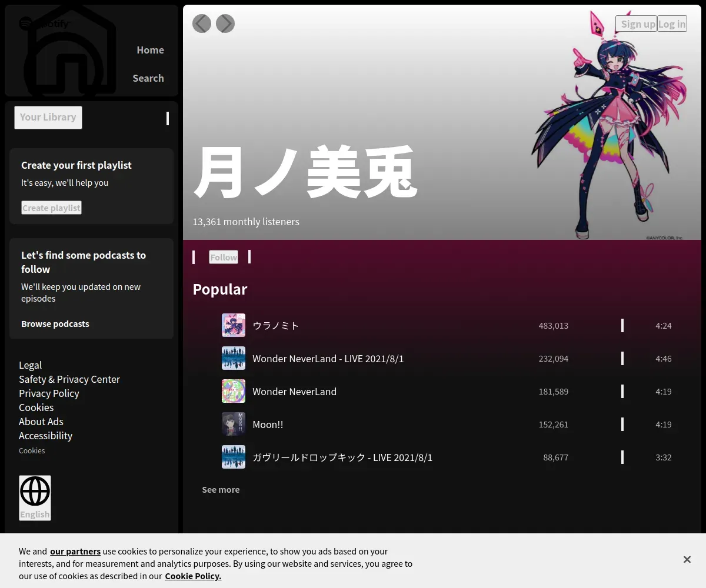Click the 4:24 track duration
Screen dimensions: 706x588
(x=664, y=326)
